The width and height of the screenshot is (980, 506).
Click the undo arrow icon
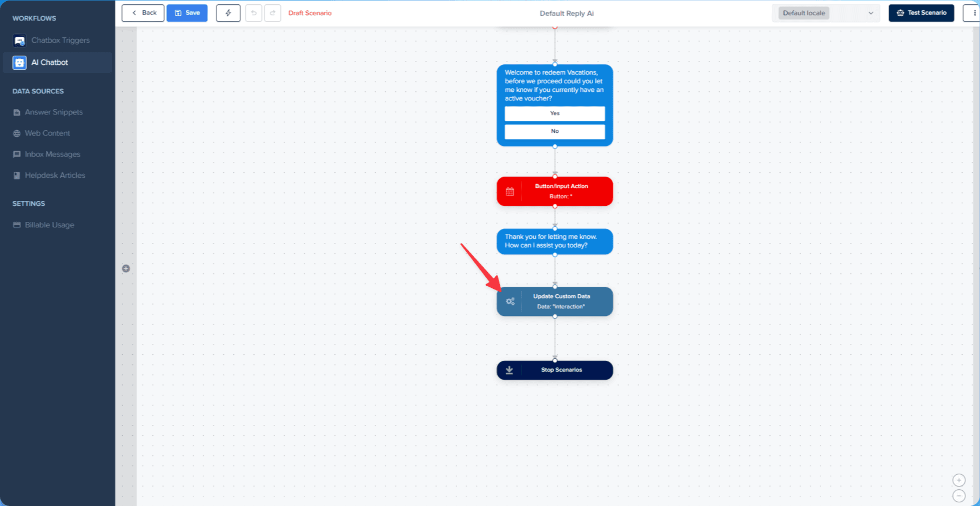pyautogui.click(x=253, y=13)
